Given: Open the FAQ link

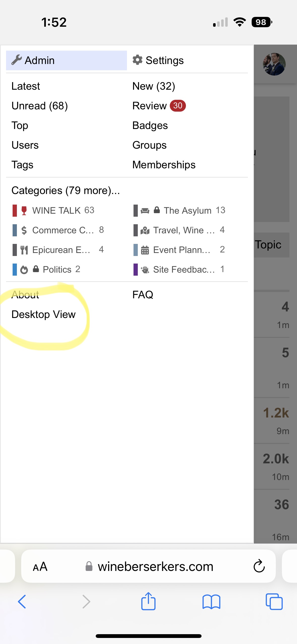Looking at the screenshot, I should coord(143,295).
